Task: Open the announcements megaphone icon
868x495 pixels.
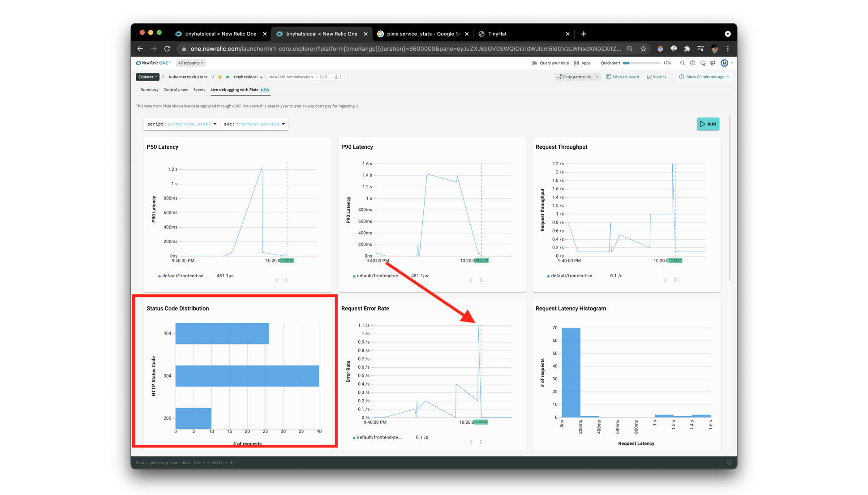Action: (x=713, y=63)
